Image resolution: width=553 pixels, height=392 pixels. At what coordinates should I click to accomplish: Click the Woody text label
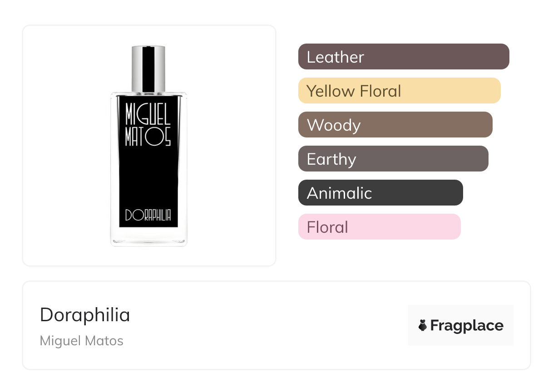(334, 125)
